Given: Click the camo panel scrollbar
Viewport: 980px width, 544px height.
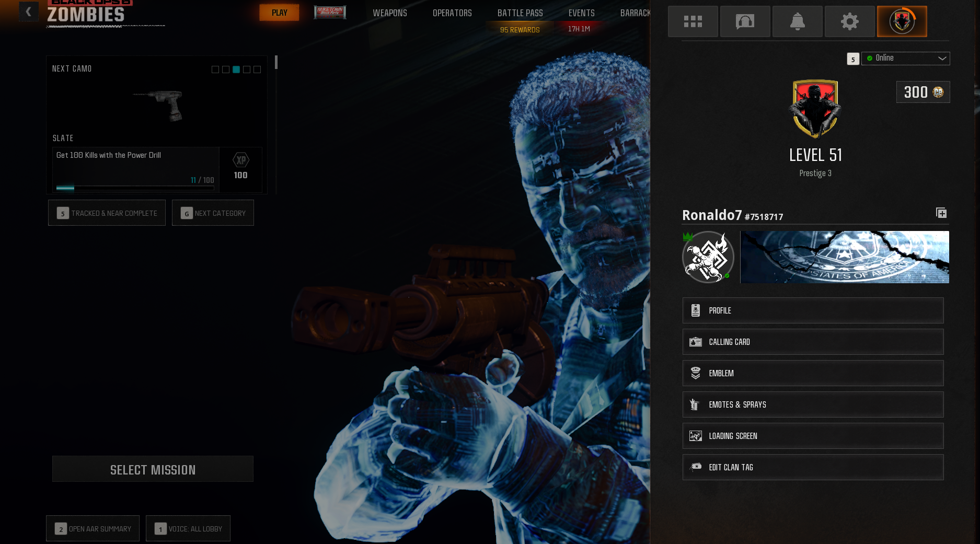Looking at the screenshot, I should coord(276,63).
